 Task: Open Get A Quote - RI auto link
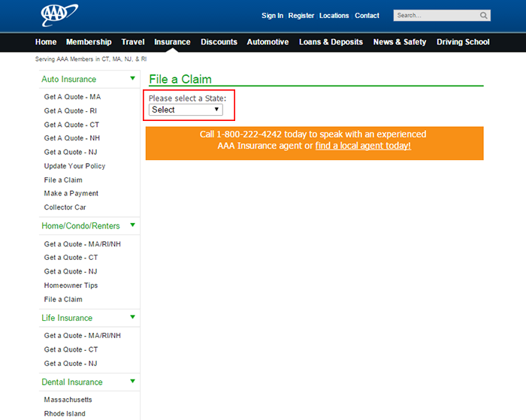[70, 110]
